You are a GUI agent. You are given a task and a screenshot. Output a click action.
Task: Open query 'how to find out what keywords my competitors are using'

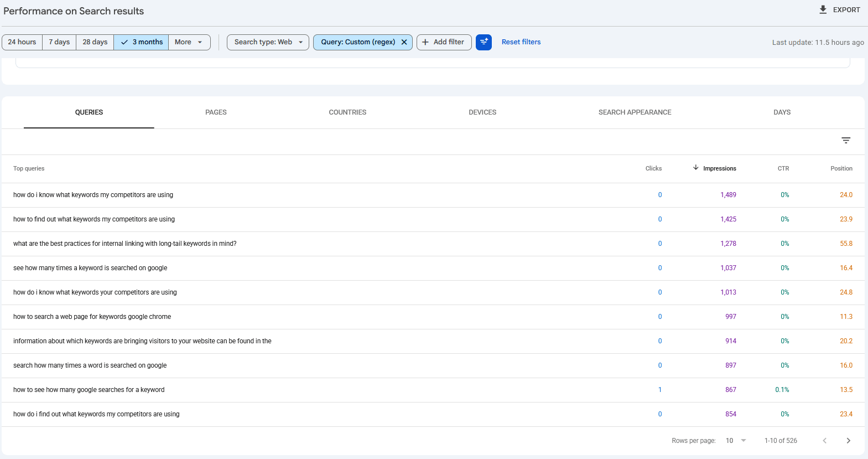(x=94, y=219)
